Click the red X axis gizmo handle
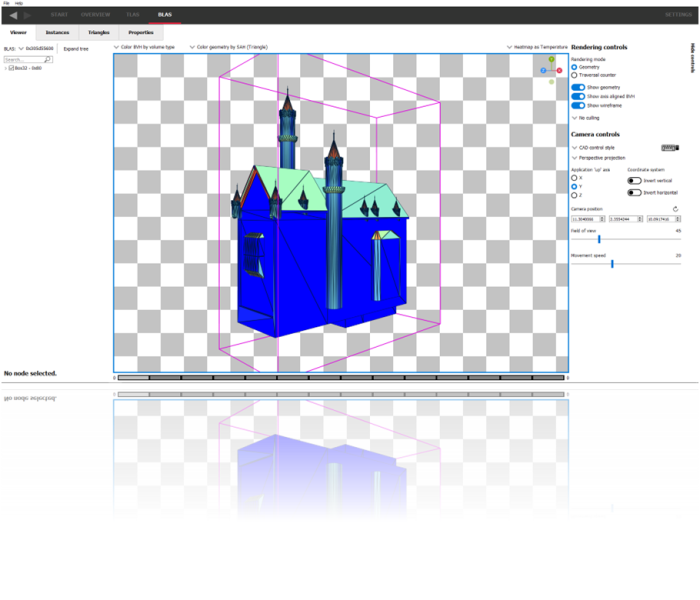Viewport: 700px width, 600px height. pyautogui.click(x=560, y=71)
